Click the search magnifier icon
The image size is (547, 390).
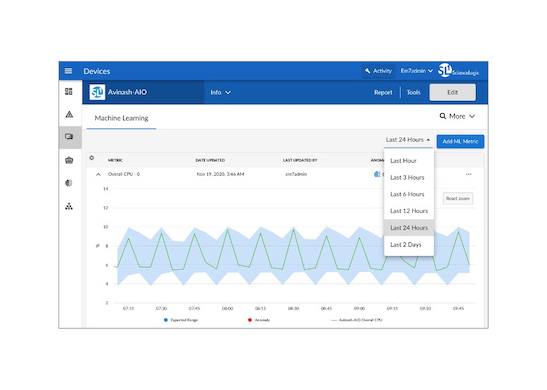click(x=442, y=116)
